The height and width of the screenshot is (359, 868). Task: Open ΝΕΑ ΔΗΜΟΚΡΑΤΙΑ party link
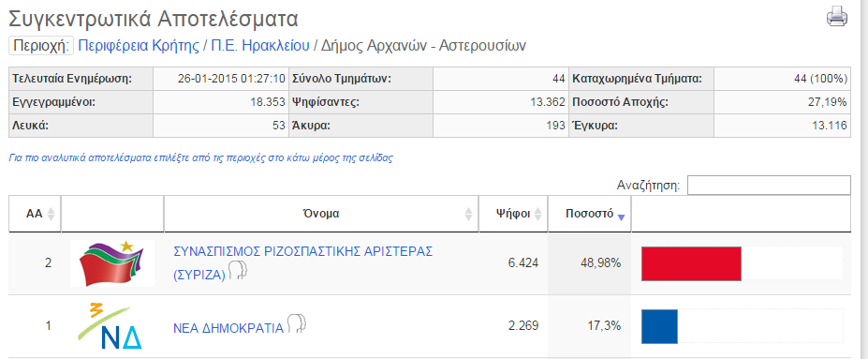coord(228,328)
